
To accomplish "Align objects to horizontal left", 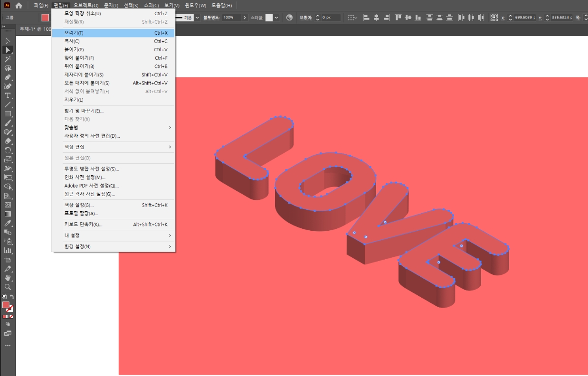I will pyautogui.click(x=366, y=18).
